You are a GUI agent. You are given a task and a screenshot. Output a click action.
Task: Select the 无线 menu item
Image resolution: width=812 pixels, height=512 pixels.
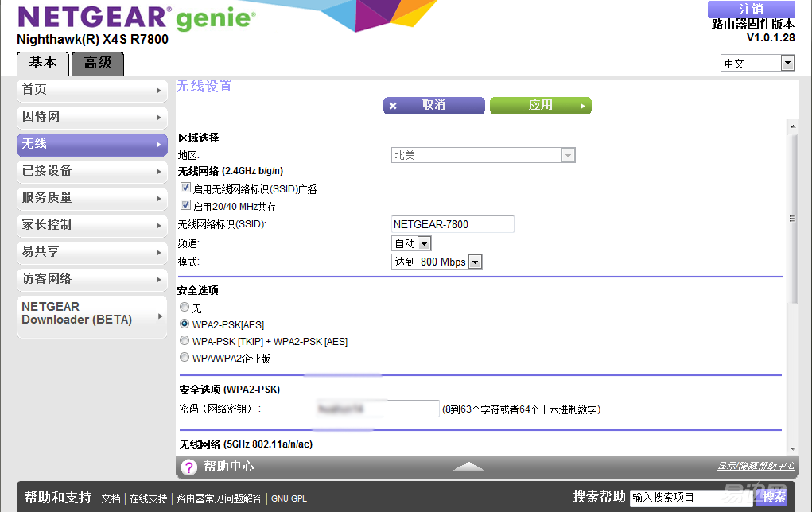[92, 145]
